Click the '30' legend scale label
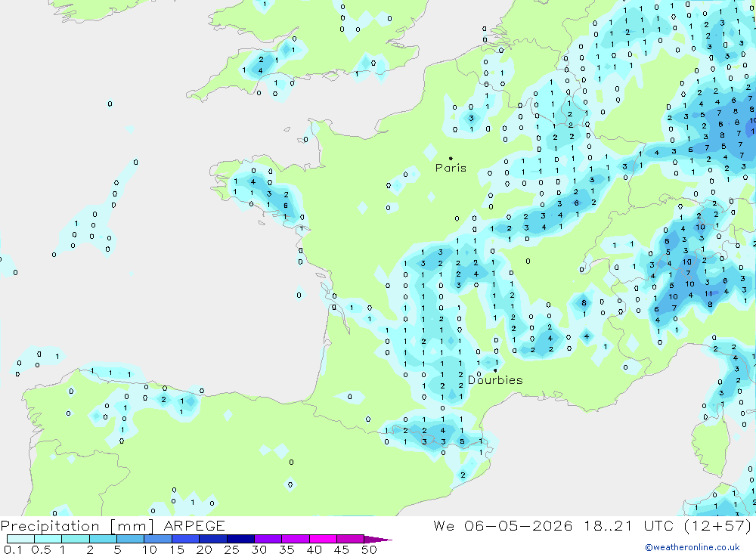756x554 pixels. point(259,549)
